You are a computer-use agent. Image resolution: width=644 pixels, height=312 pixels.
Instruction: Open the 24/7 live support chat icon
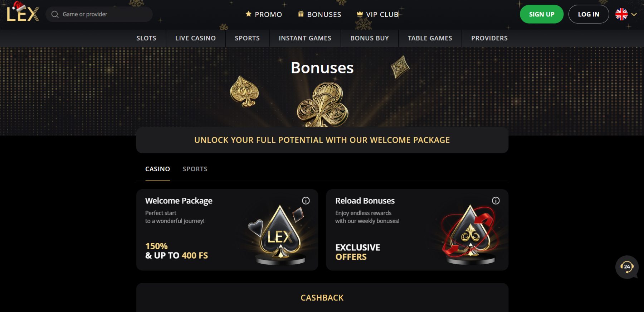coord(627,267)
